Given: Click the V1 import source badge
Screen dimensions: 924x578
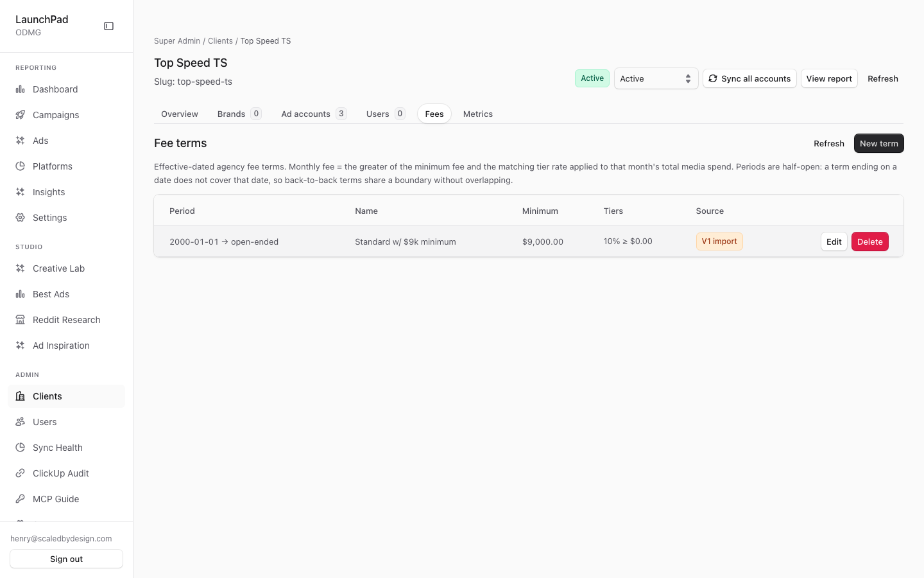Looking at the screenshot, I should (x=719, y=241).
